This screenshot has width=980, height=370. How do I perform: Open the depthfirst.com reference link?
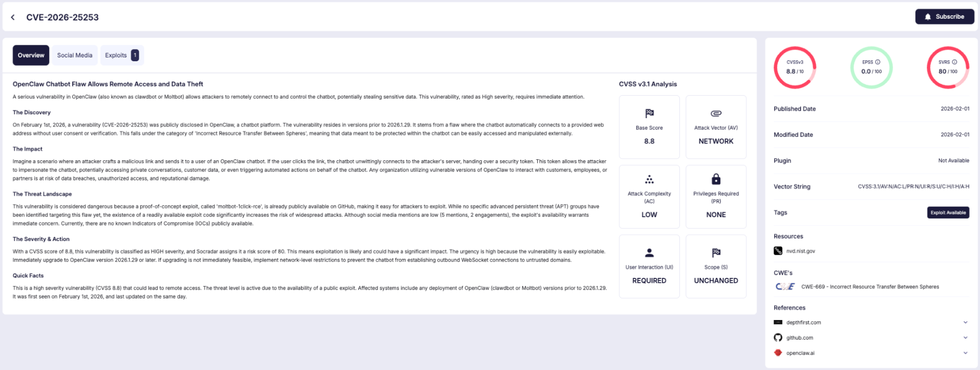pyautogui.click(x=804, y=322)
